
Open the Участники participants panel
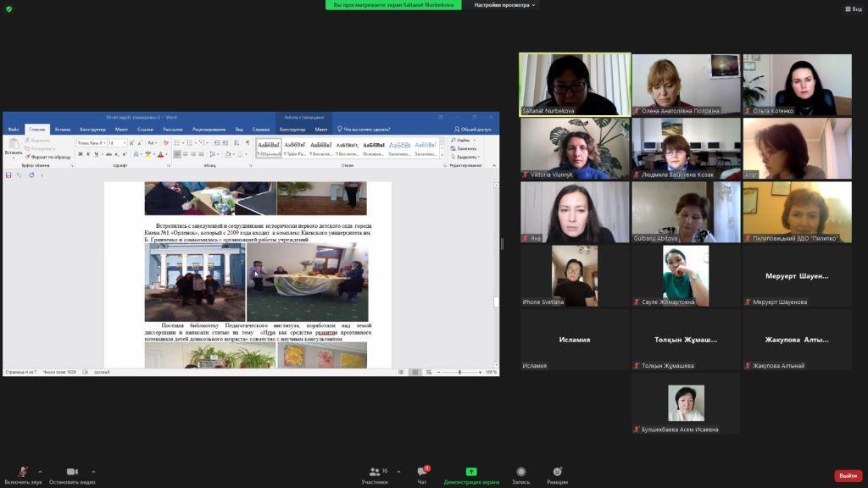[375, 473]
